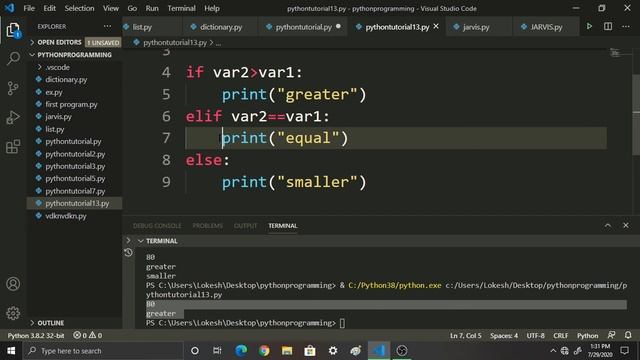Click the Windows search box
Image resolution: width=640 pixels, height=360 pixels.
(x=103, y=351)
